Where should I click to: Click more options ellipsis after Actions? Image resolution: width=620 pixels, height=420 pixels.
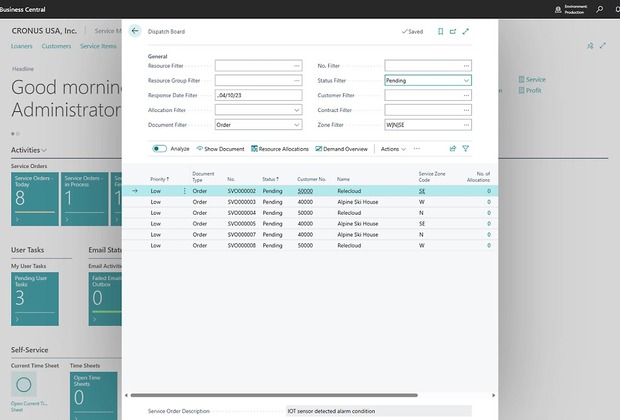[x=417, y=149]
